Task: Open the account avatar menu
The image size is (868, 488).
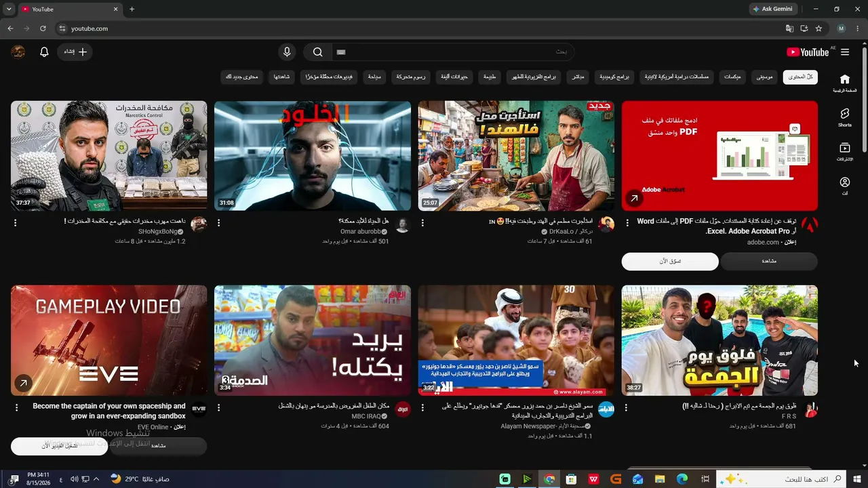Action: coord(18,52)
